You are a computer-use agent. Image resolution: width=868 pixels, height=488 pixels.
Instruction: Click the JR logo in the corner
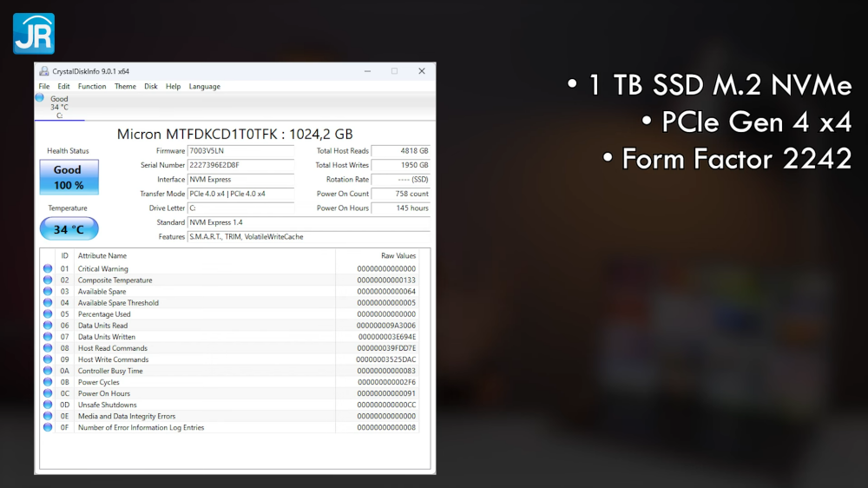tap(34, 34)
